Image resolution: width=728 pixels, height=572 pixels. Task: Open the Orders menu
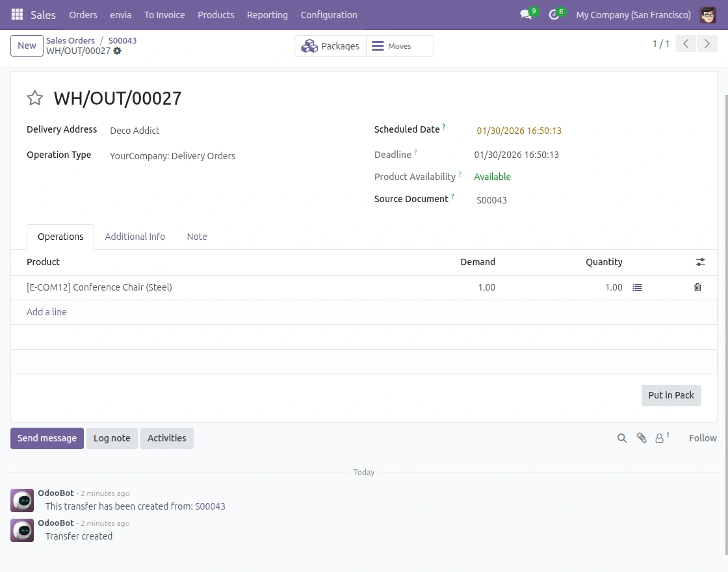tap(83, 15)
